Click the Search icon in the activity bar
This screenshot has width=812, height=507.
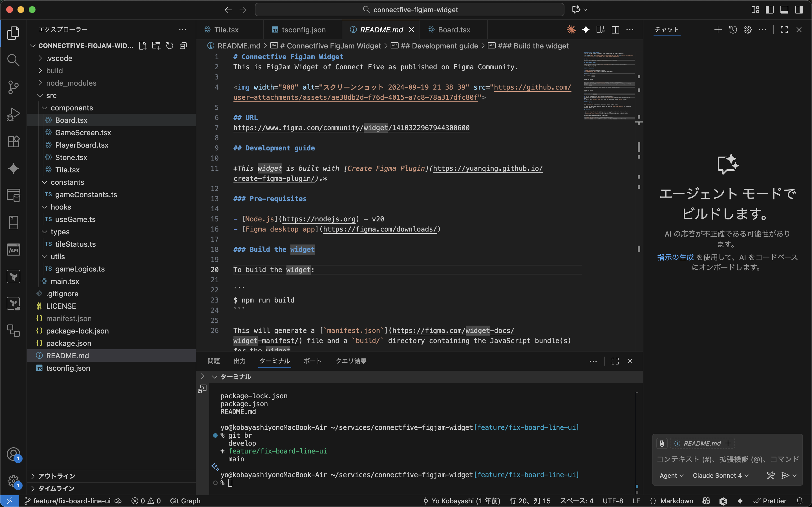tap(14, 60)
